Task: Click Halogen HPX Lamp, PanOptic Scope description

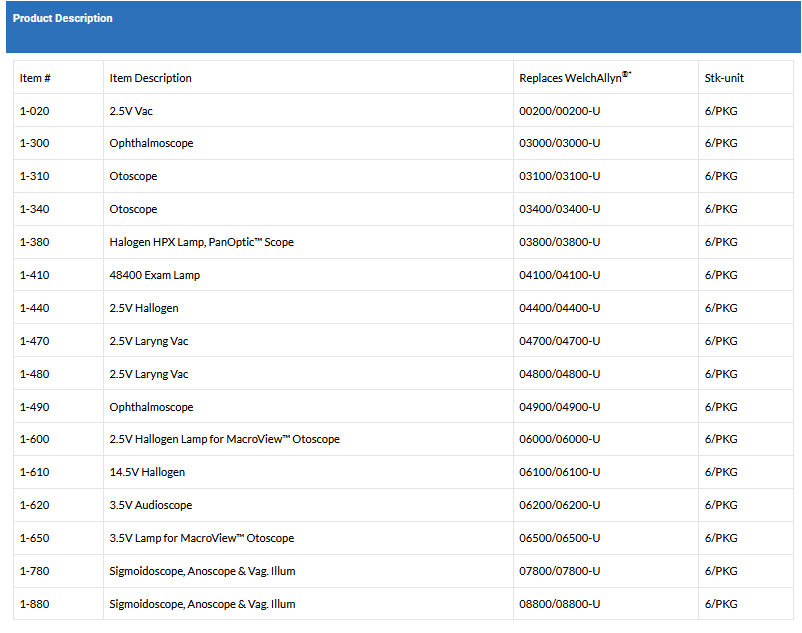Action: (x=201, y=242)
